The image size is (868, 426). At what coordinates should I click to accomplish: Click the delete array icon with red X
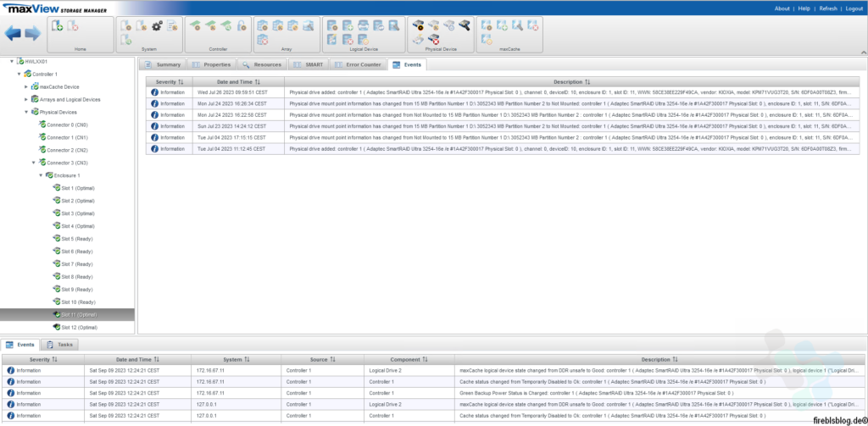click(263, 39)
